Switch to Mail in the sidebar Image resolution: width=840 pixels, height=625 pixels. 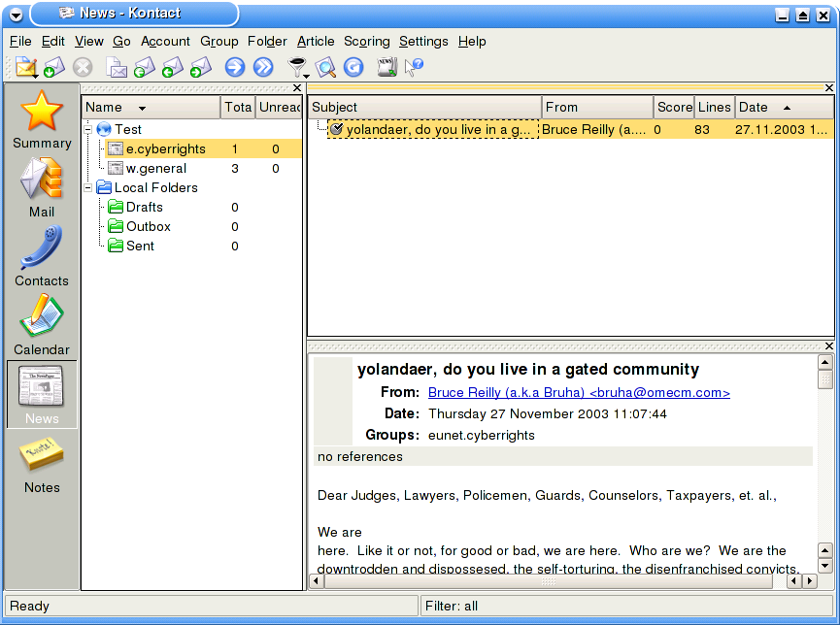(x=42, y=187)
